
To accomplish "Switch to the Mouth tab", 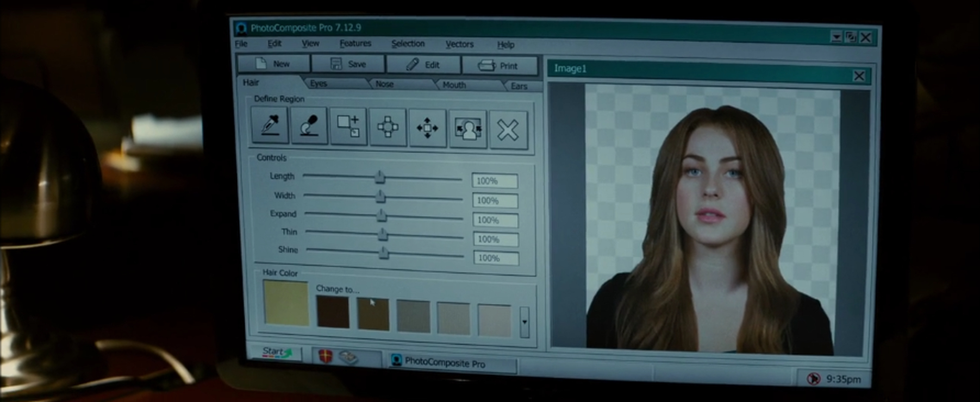I will (454, 85).
